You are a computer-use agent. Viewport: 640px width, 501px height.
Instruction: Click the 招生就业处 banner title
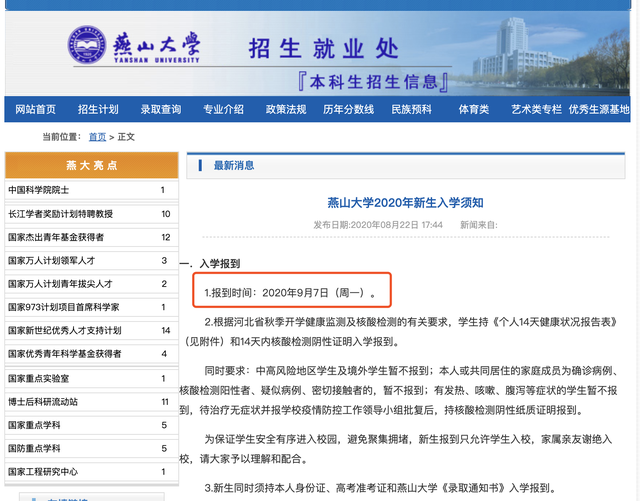click(x=323, y=49)
